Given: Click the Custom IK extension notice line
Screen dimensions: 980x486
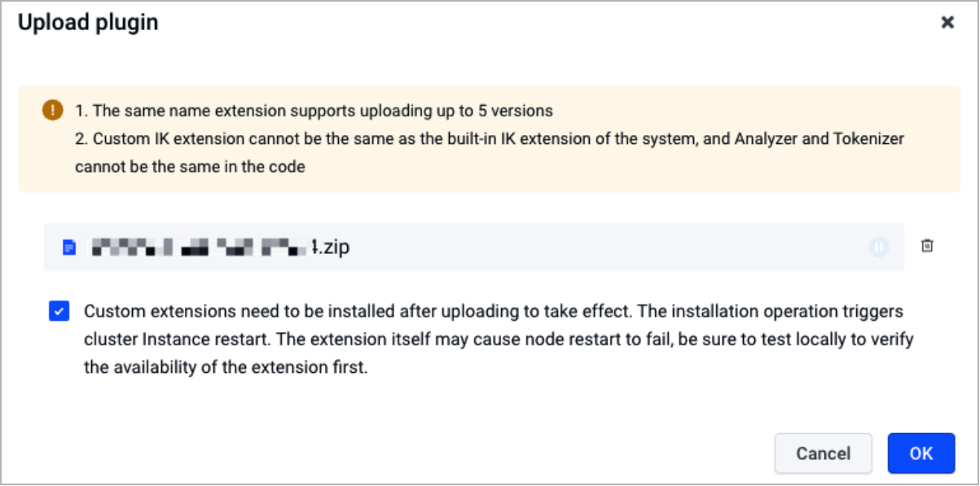Looking at the screenshot, I should [x=490, y=139].
